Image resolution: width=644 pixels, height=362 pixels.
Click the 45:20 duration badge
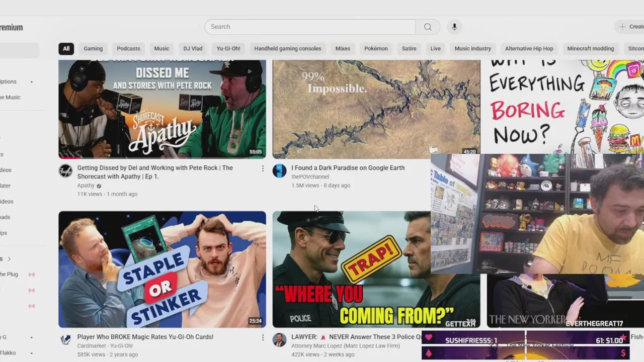[469, 152]
